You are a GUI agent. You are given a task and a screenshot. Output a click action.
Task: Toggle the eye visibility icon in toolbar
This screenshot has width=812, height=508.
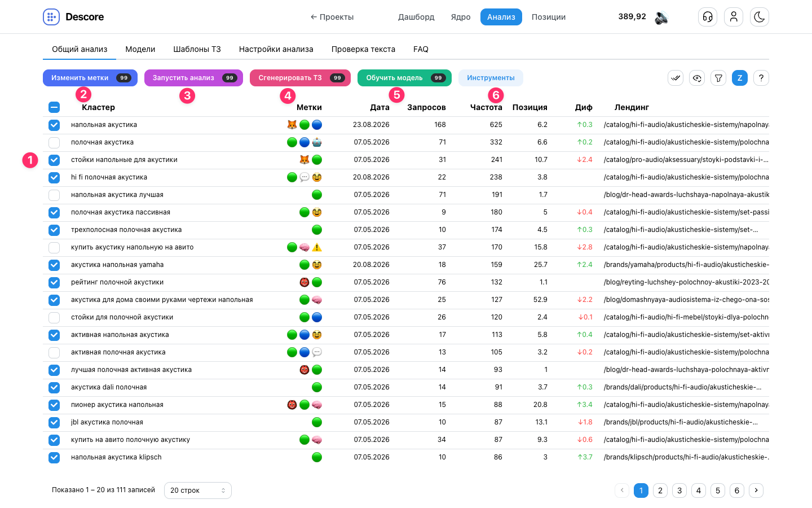[x=697, y=78]
